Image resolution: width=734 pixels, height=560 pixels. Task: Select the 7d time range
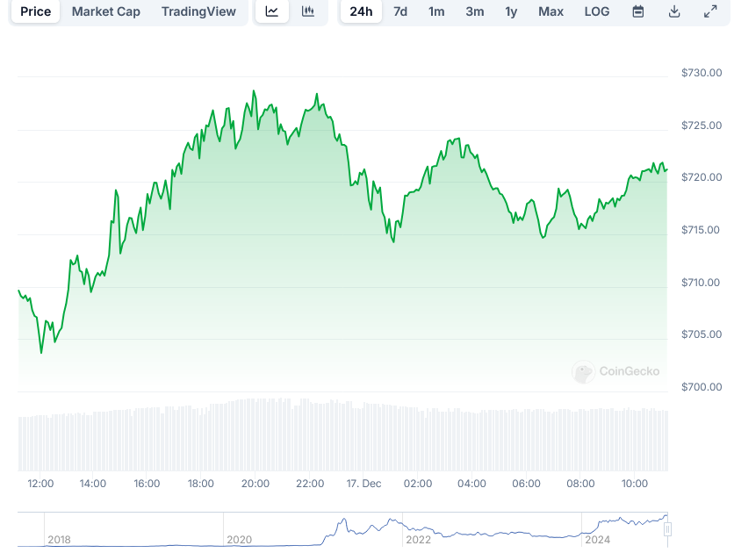pyautogui.click(x=400, y=11)
